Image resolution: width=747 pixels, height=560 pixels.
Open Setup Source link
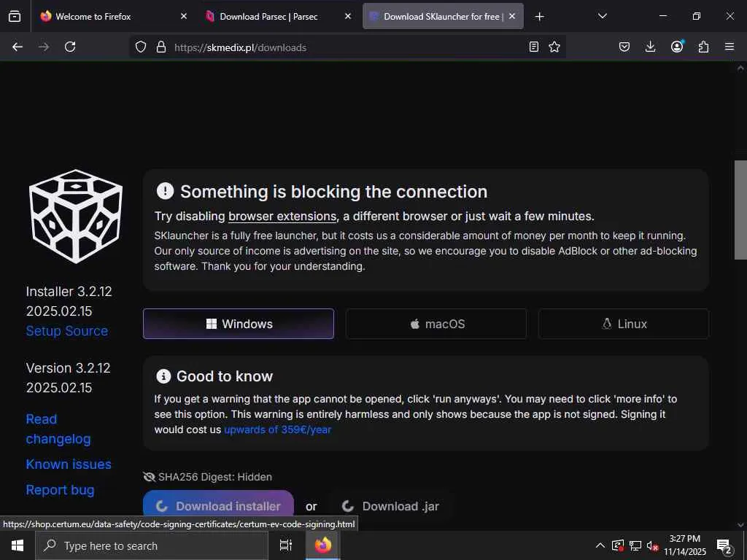pos(66,331)
